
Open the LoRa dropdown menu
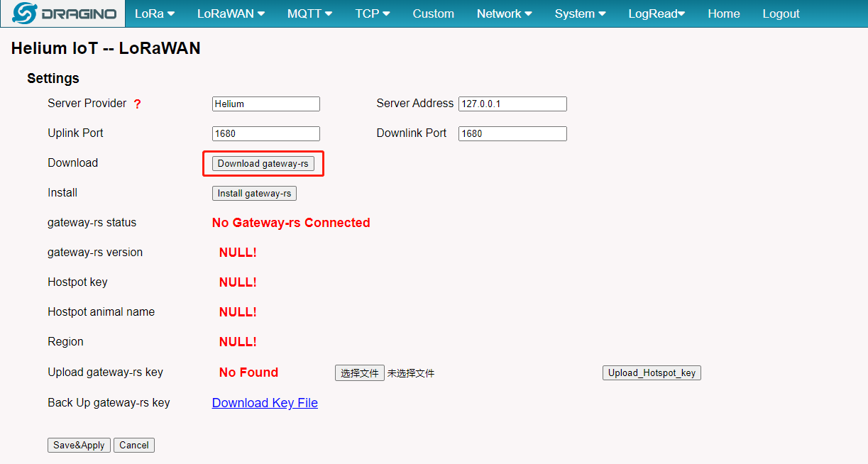155,13
